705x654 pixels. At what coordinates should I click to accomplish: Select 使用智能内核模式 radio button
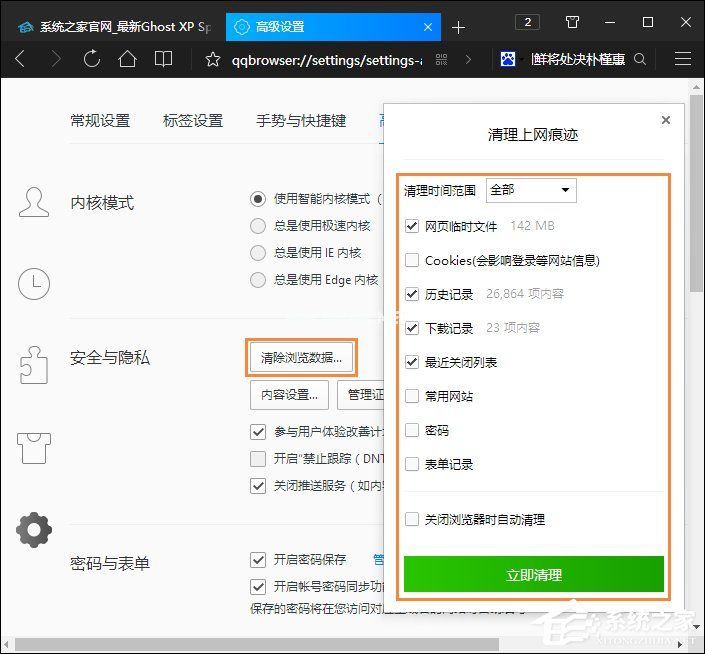(258, 199)
